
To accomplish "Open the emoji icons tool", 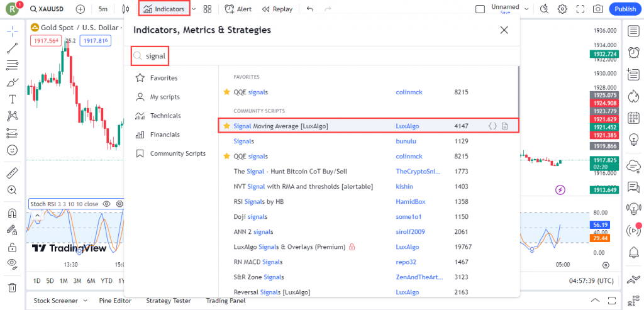I will tap(13, 150).
